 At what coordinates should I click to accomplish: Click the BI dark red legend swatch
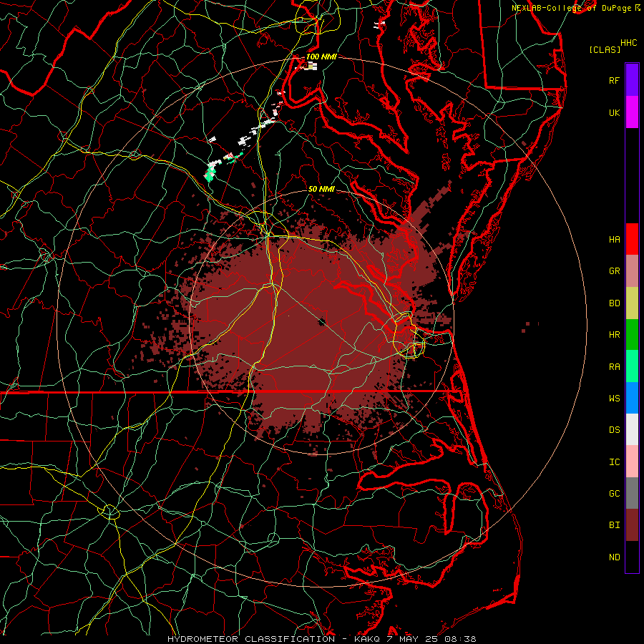(x=632, y=525)
